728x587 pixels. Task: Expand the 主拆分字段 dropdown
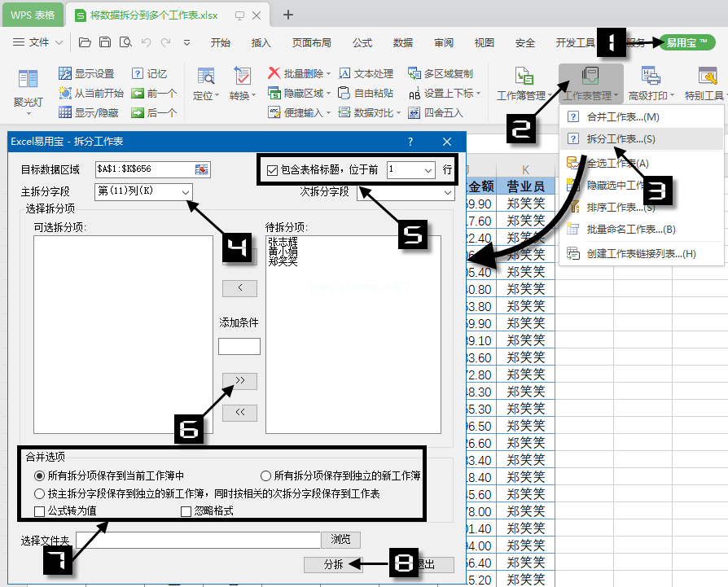click(x=186, y=191)
